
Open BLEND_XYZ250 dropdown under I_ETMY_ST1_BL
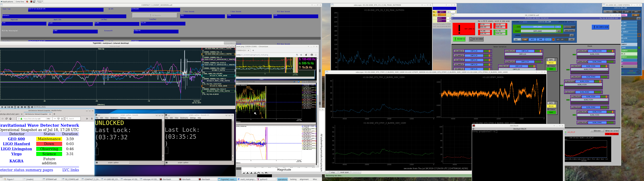click(x=596, y=54)
